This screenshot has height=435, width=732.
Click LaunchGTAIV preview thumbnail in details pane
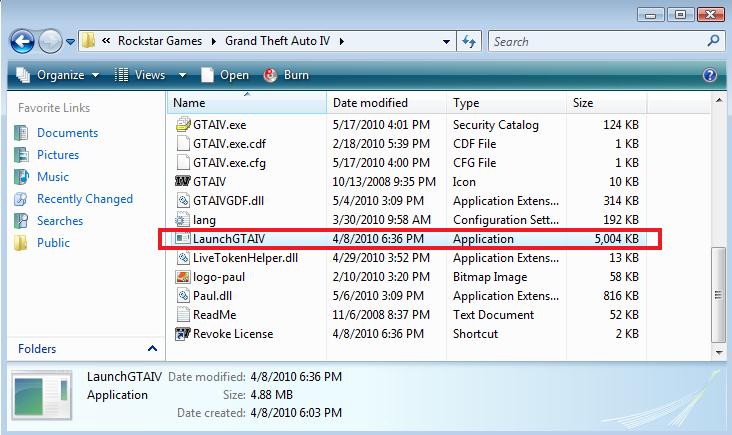(x=41, y=395)
